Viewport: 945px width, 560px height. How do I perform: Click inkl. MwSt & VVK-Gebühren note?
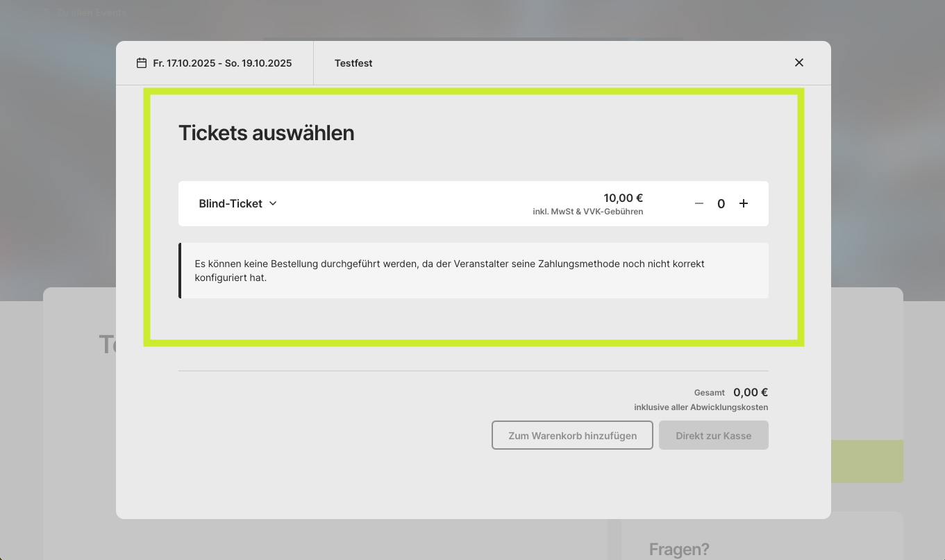coord(588,212)
